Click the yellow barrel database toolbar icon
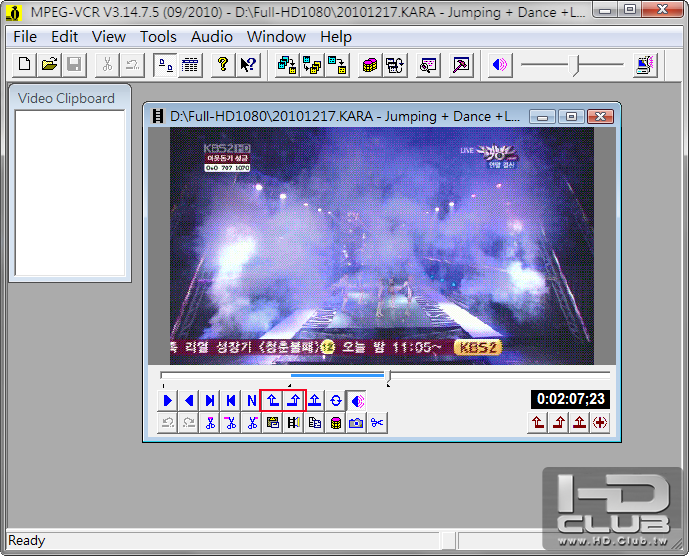This screenshot has width=689, height=556. pyautogui.click(x=370, y=65)
